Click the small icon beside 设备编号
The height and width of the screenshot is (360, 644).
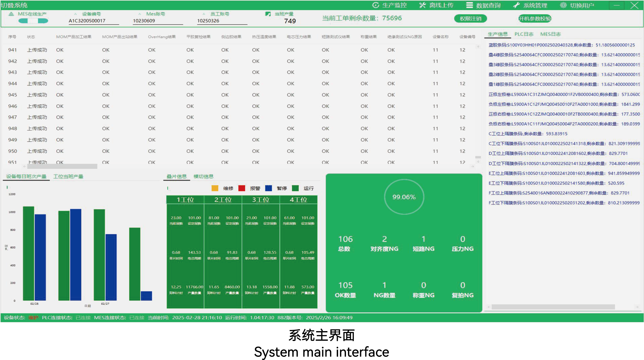coord(75,14)
